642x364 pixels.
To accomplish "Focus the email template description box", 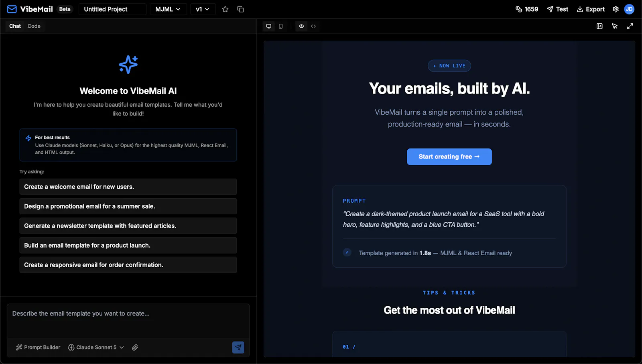I will (x=128, y=321).
